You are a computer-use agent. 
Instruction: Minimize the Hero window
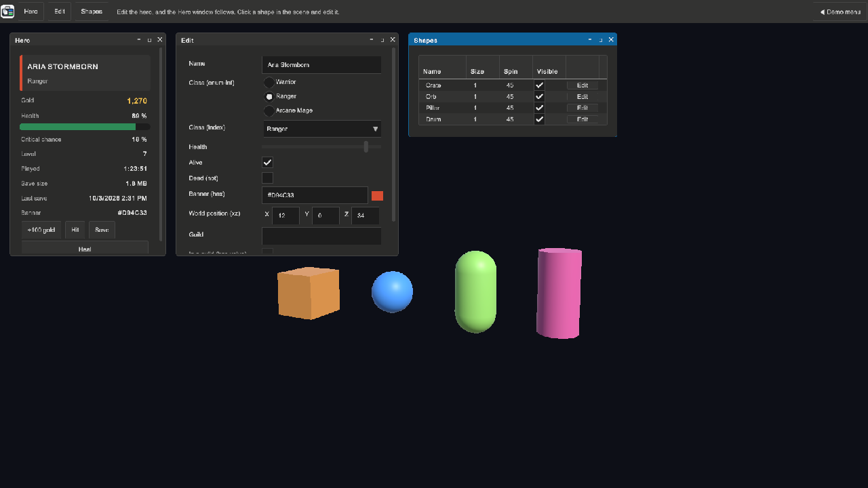pyautogui.click(x=139, y=40)
